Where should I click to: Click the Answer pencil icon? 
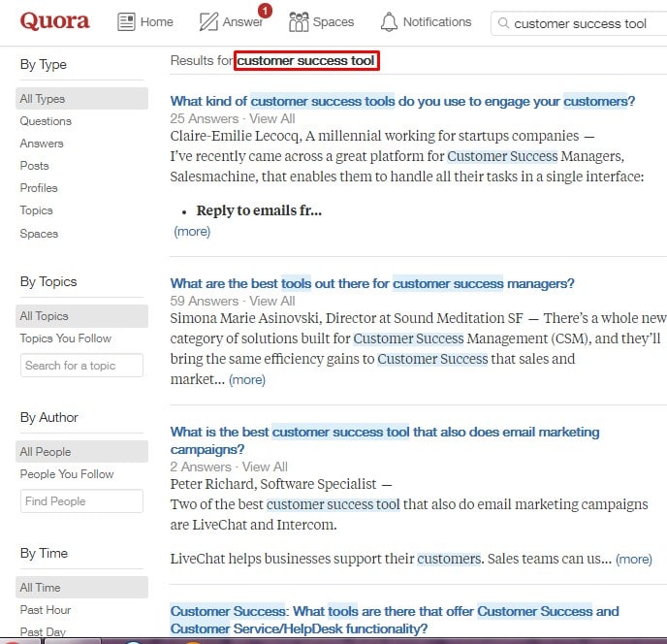coord(208,21)
